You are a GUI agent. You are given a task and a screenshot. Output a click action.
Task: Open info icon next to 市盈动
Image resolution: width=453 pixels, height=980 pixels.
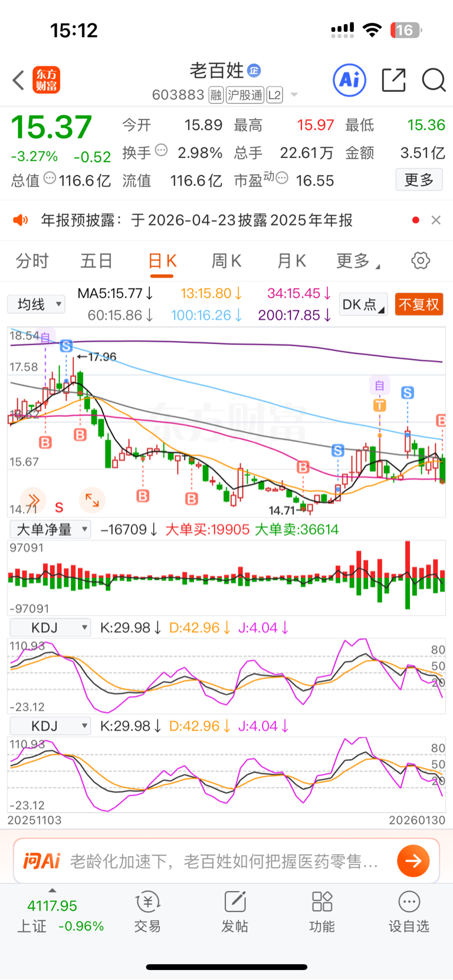[x=282, y=178]
